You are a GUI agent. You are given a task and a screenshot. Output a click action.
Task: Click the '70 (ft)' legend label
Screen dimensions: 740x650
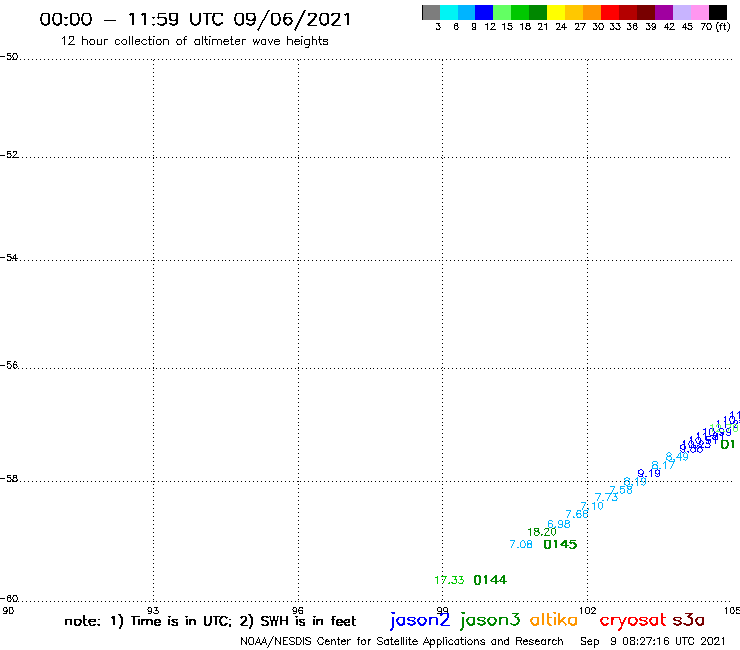point(715,26)
